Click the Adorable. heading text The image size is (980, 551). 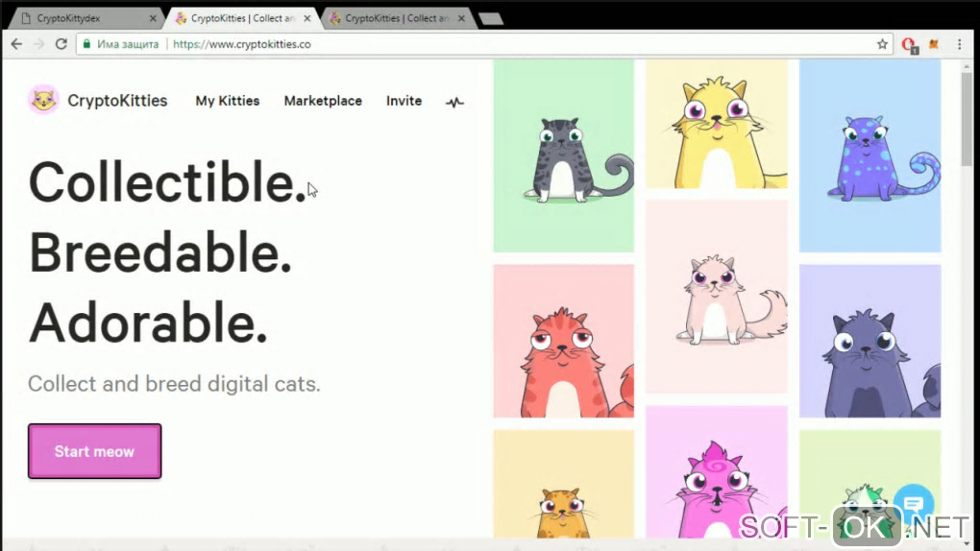point(148,323)
